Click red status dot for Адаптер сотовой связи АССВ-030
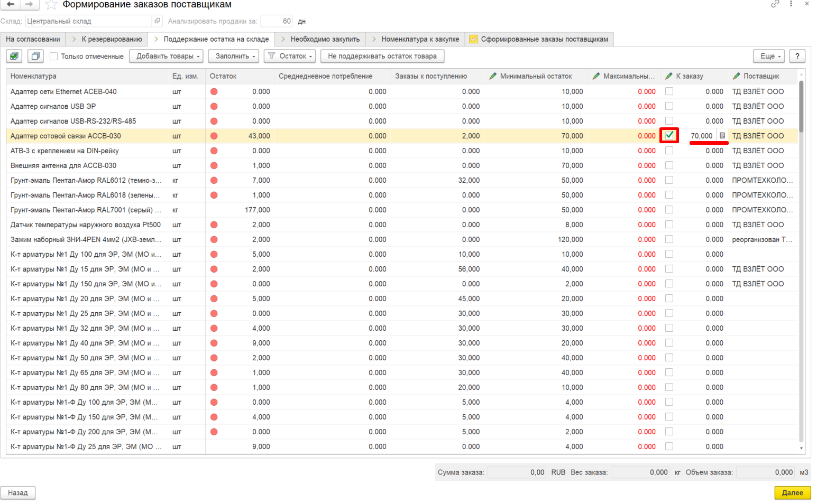Screen dimensions: 817x504 point(214,136)
